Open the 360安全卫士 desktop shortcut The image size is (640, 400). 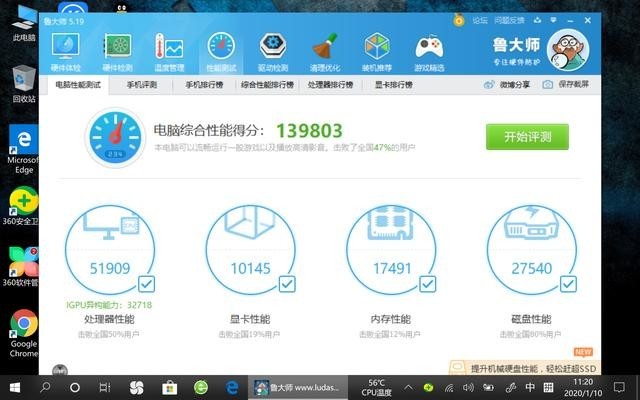pos(22,206)
